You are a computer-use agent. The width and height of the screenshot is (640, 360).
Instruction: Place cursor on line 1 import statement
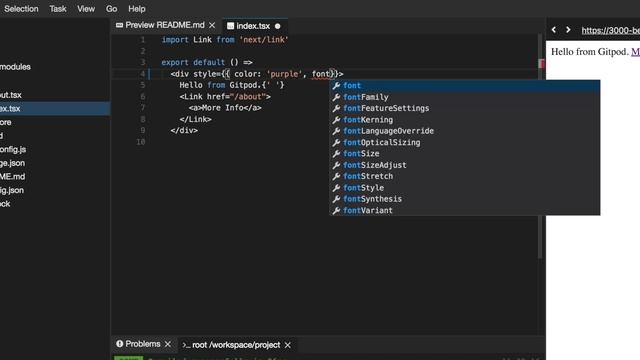coord(225,40)
